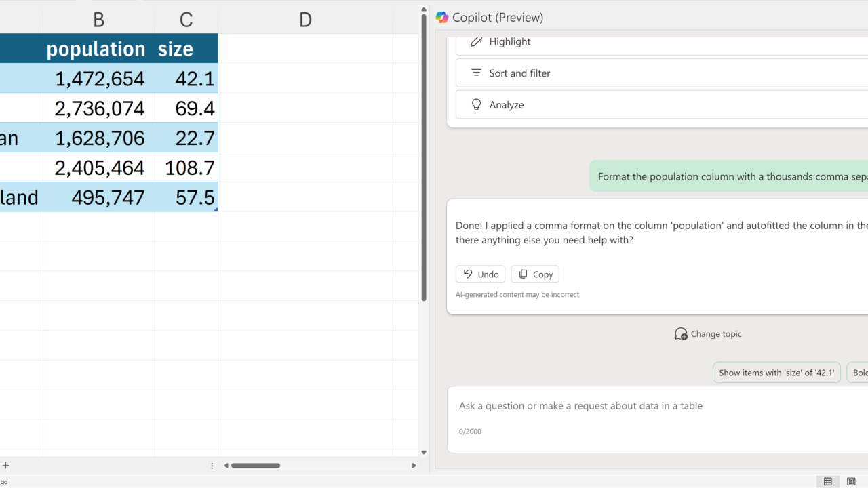Click the Change topic chat icon

[x=681, y=334]
